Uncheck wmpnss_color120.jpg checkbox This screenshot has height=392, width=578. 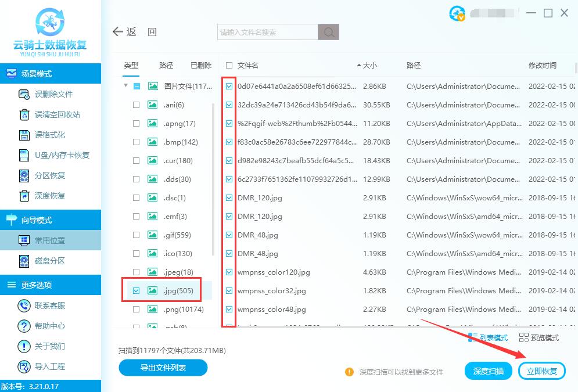(x=229, y=272)
